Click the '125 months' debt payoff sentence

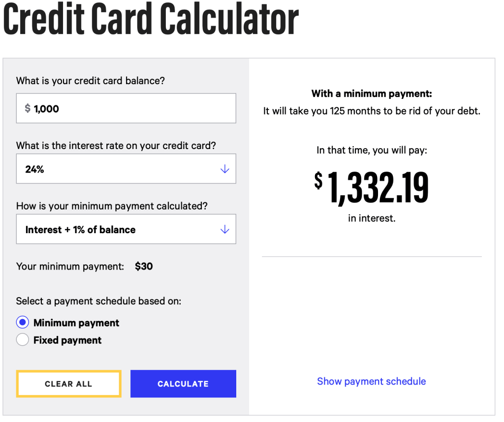372,111
